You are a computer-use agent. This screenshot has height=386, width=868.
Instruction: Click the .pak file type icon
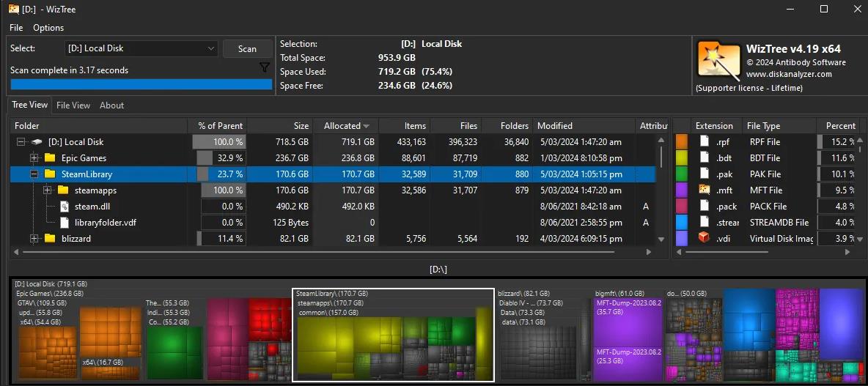point(704,174)
